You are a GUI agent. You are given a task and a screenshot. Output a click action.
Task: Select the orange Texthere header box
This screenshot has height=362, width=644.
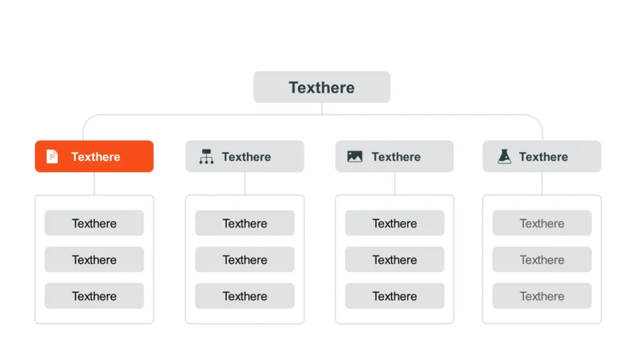click(94, 156)
